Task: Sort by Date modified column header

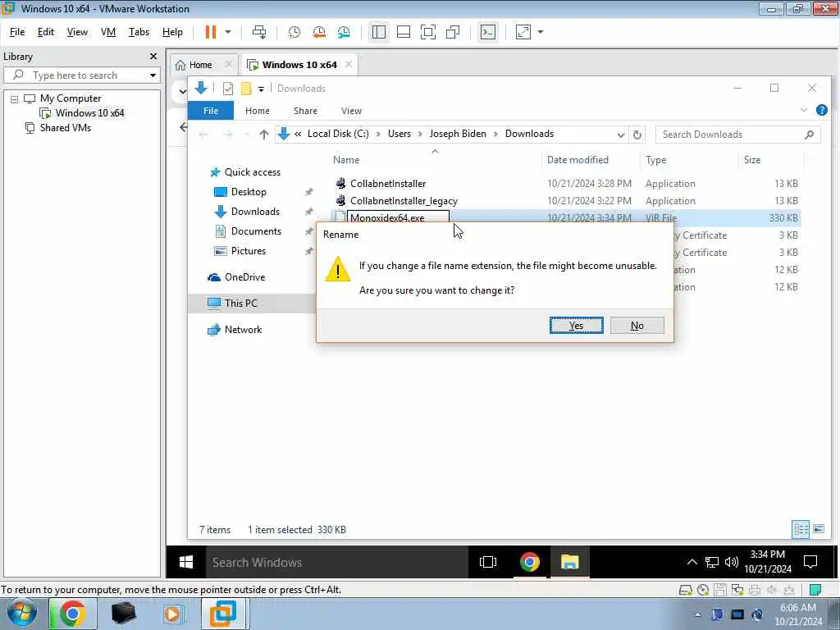Action: tap(577, 160)
